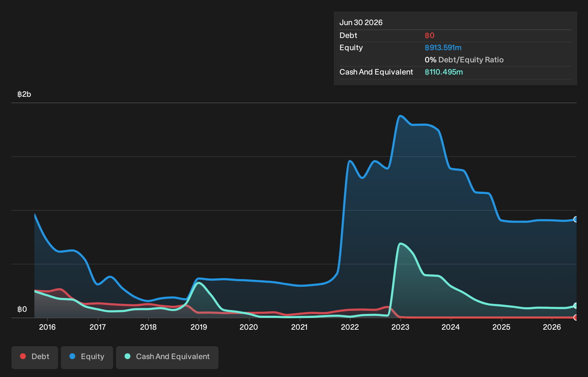Click the blue Equity endpoint marker on chart
The width and height of the screenshot is (588, 377).
576,219
